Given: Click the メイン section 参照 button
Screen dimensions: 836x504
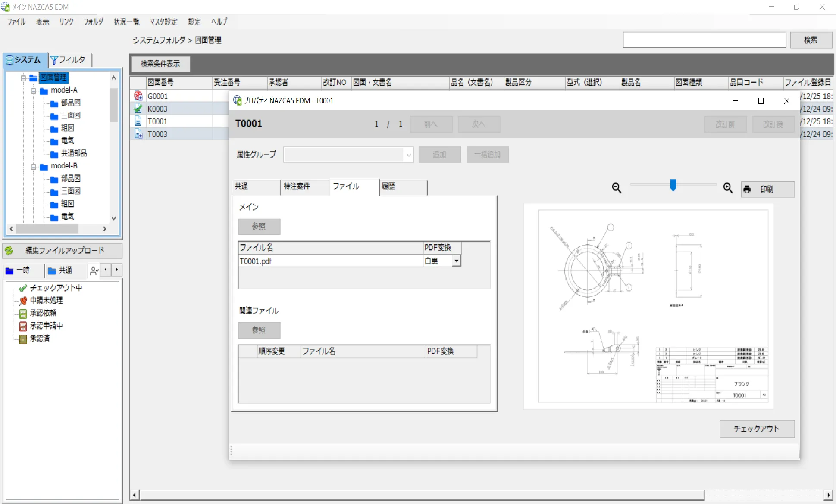Looking at the screenshot, I should (x=259, y=227).
